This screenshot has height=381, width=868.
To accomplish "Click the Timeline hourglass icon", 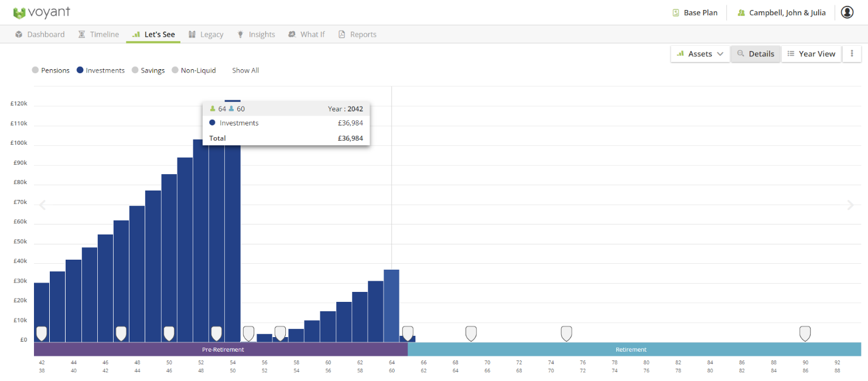I will coord(82,35).
